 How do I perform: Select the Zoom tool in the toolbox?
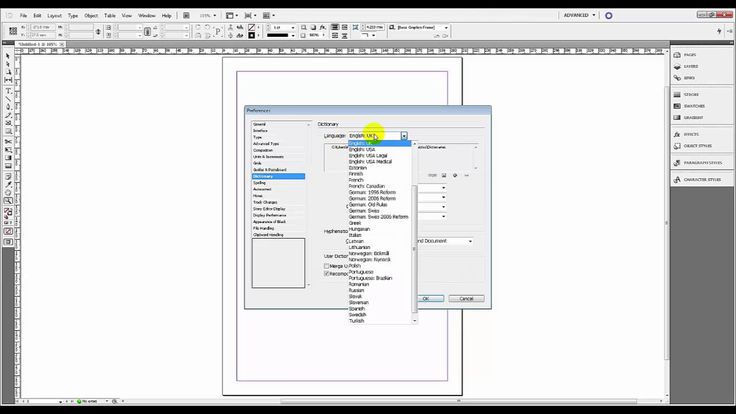pos(8,201)
